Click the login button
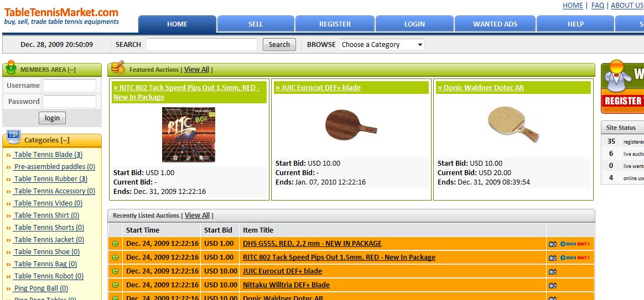644x300 pixels. pos(52,118)
